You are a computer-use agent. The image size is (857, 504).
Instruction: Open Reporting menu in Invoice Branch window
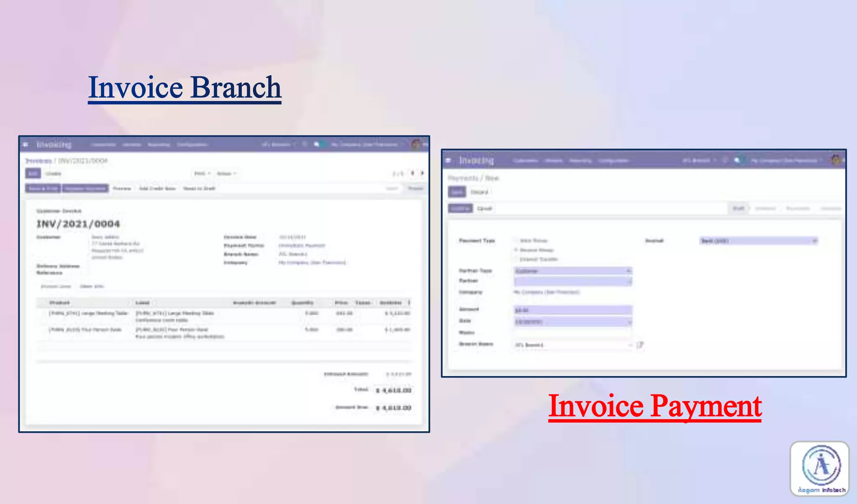click(159, 145)
